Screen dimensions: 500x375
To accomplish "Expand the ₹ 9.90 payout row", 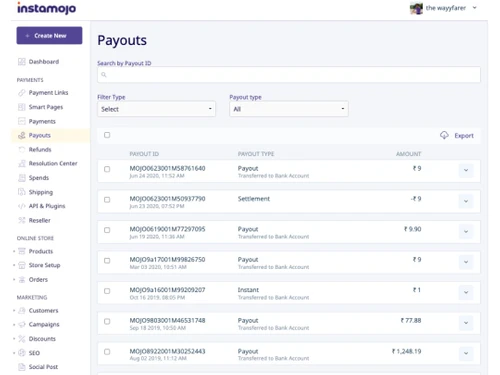I will [466, 231].
